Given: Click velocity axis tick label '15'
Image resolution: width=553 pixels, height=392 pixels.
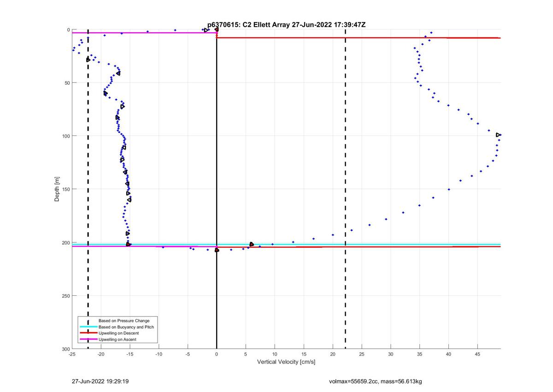Looking at the screenshot, I should 304,354.
